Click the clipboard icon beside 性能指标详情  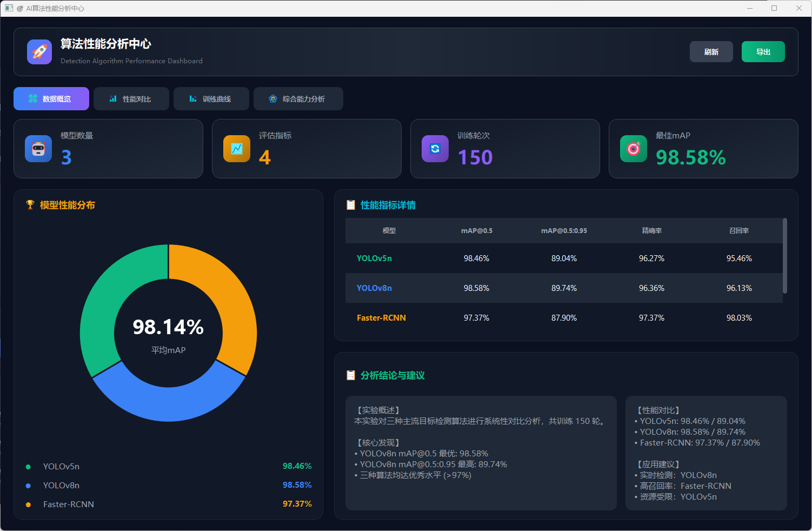click(351, 205)
